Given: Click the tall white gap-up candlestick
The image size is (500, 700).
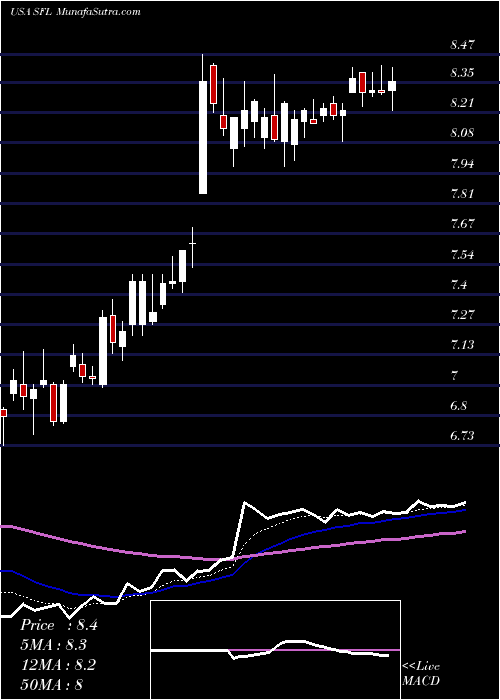Looking at the screenshot, I should coord(203,137).
